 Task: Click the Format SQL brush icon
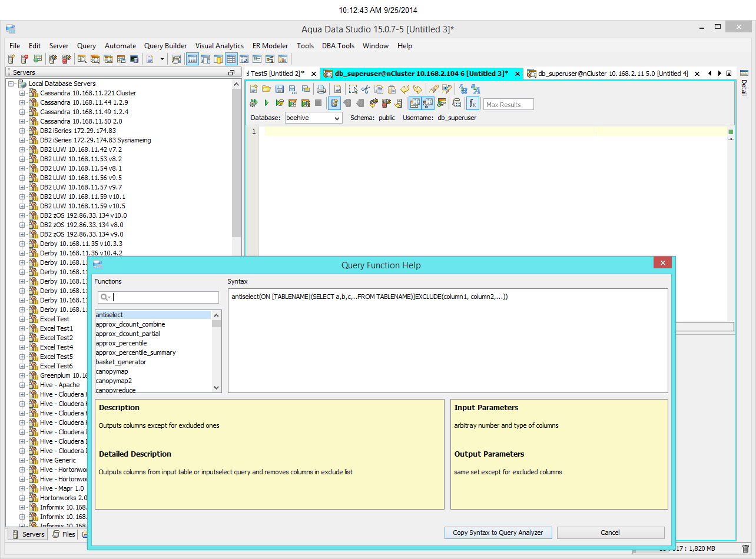tap(433, 89)
